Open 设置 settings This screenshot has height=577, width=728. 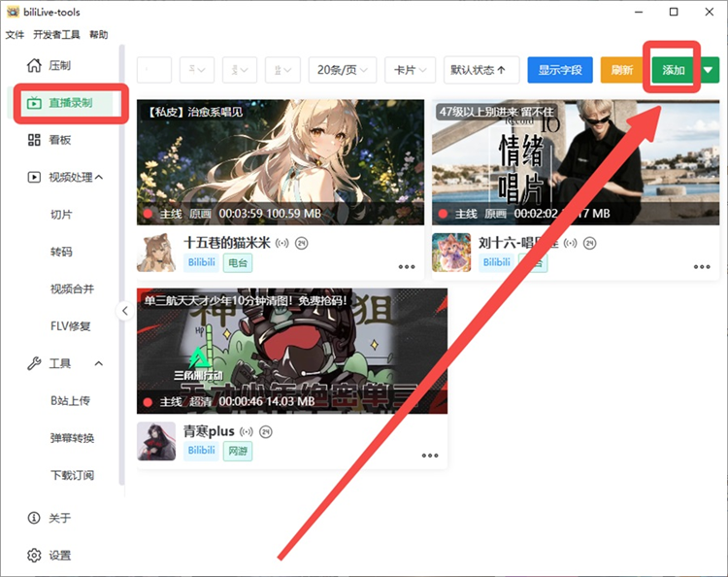tap(49, 556)
